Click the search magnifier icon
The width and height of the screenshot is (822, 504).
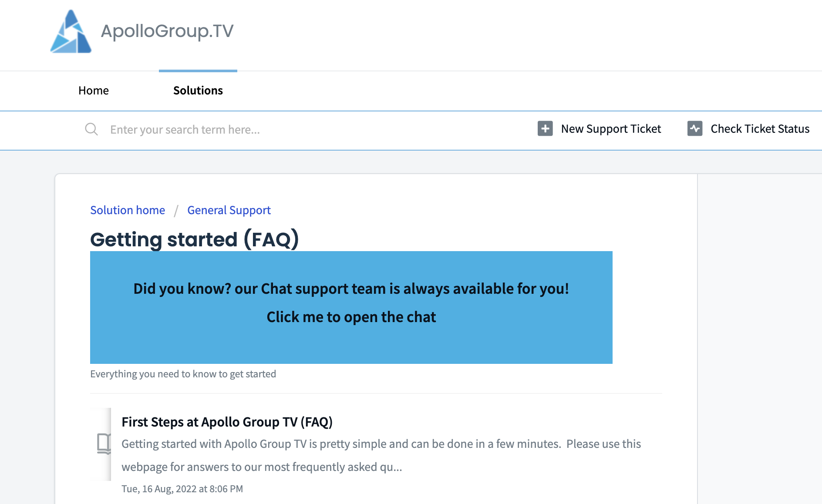[91, 129]
